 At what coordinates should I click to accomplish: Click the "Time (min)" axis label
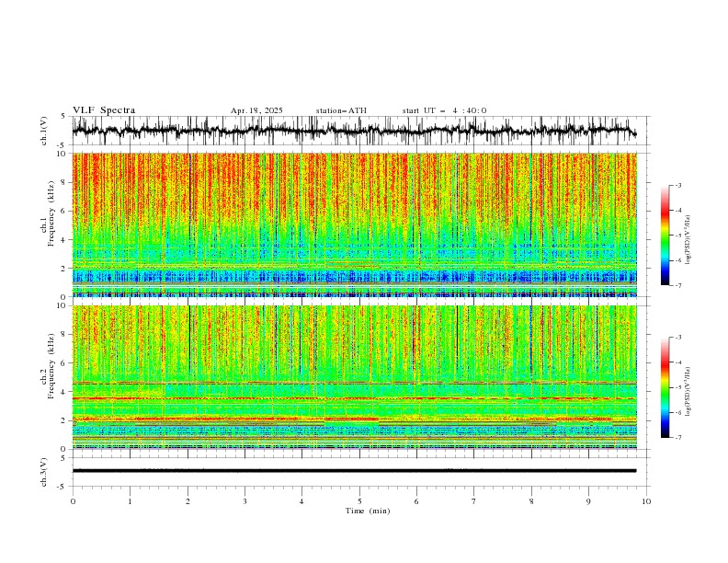(368, 511)
